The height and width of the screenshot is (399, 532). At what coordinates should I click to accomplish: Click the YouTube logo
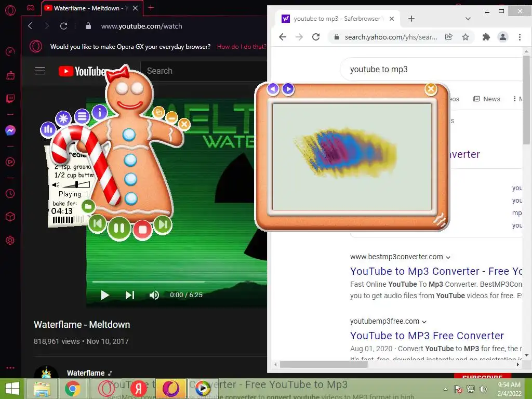click(x=82, y=71)
